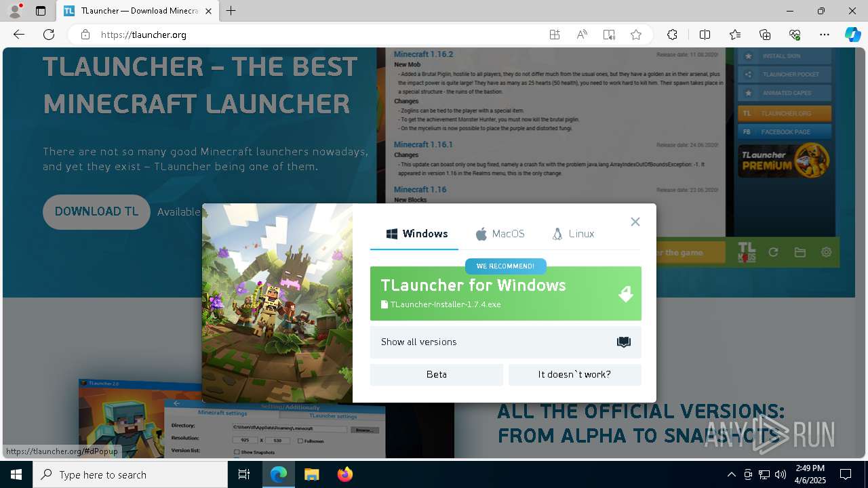The image size is (868, 488).
Task: Open the Copilot icon
Action: tap(852, 35)
